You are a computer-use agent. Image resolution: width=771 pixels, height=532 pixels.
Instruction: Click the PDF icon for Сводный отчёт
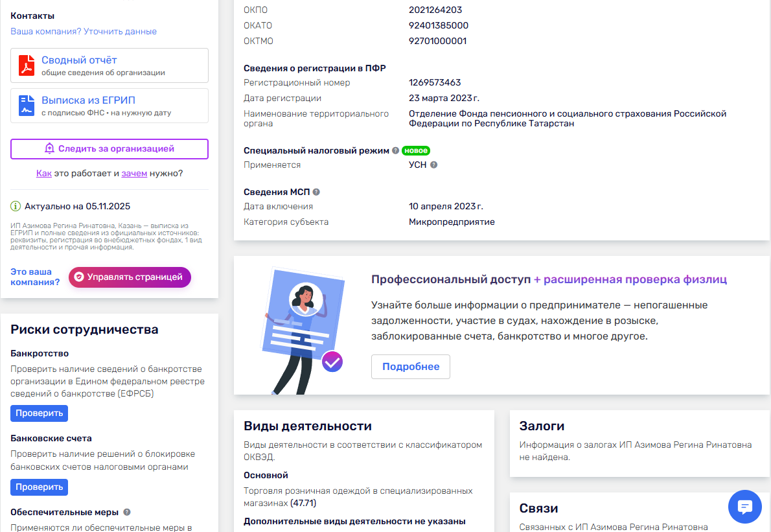[x=27, y=66]
